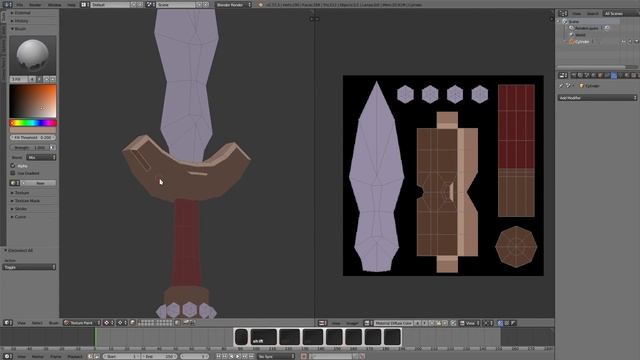Pick a color in the square color picker
Image resolution: width=640 pixels, height=360 pixels.
[x=33, y=101]
